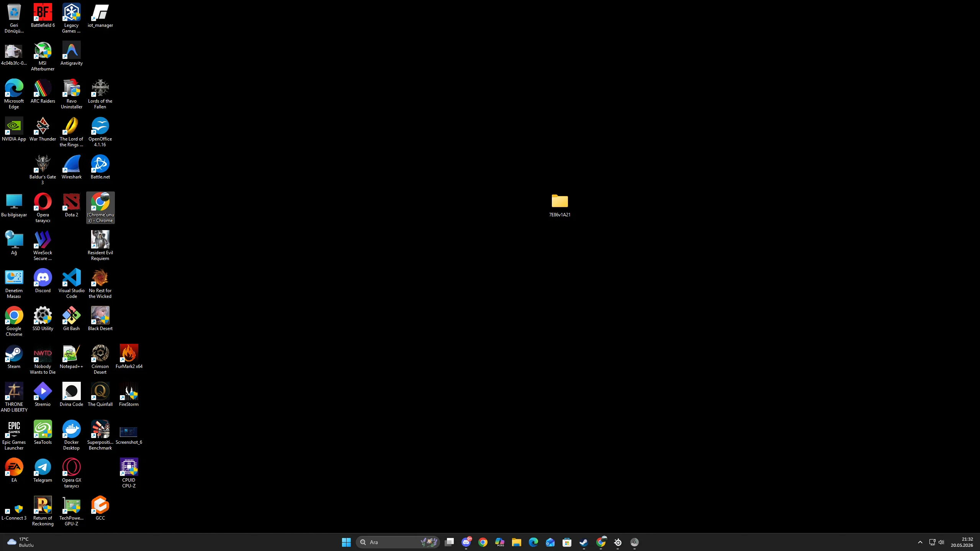The height and width of the screenshot is (551, 980).
Task: Select the 7E86v1A21 folder
Action: (560, 205)
